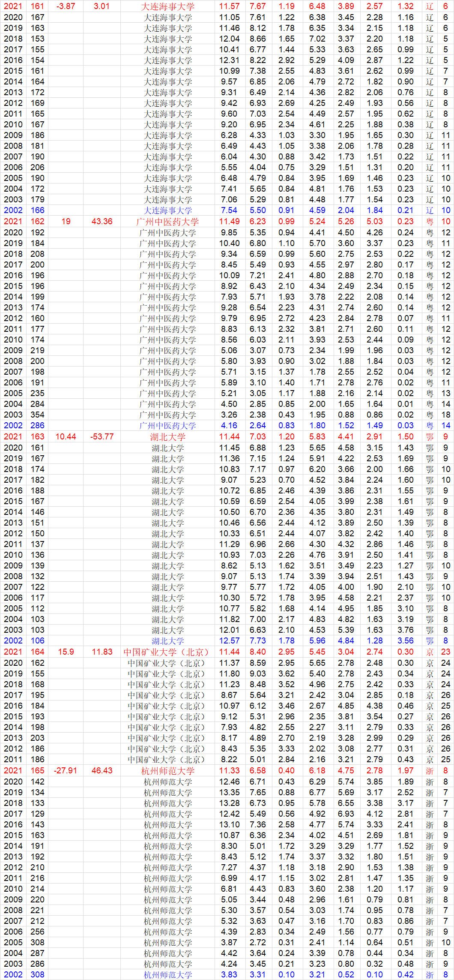Select rank 221 in 杭州师范大学 2008 row

37,911
